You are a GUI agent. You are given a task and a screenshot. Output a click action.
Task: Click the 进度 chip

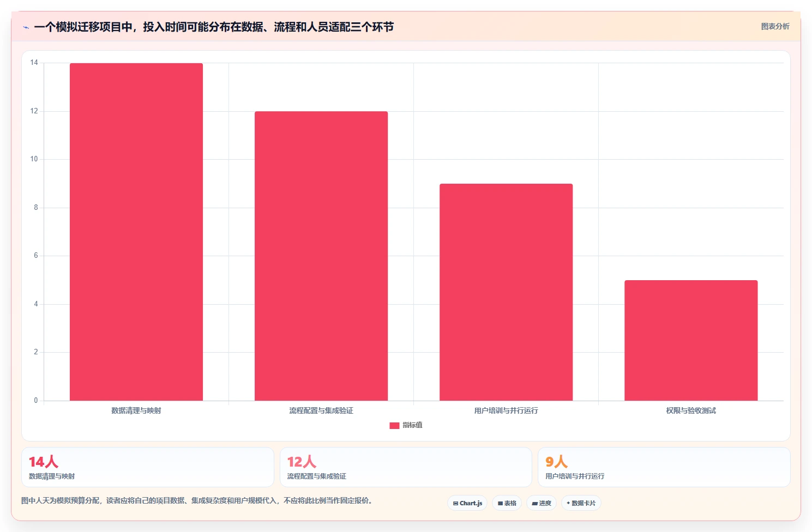point(542,503)
